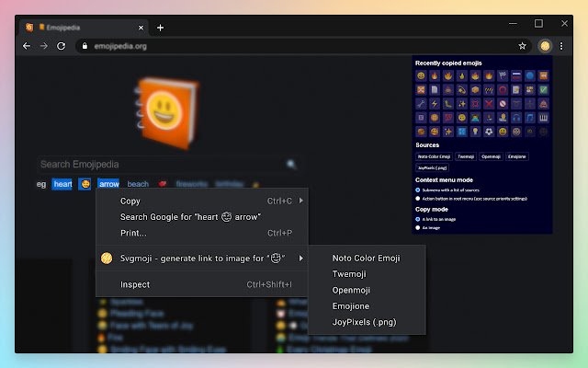This screenshot has width=588, height=368.
Task: Pick the checkered flag emoji in recent list
Action: 503,75
